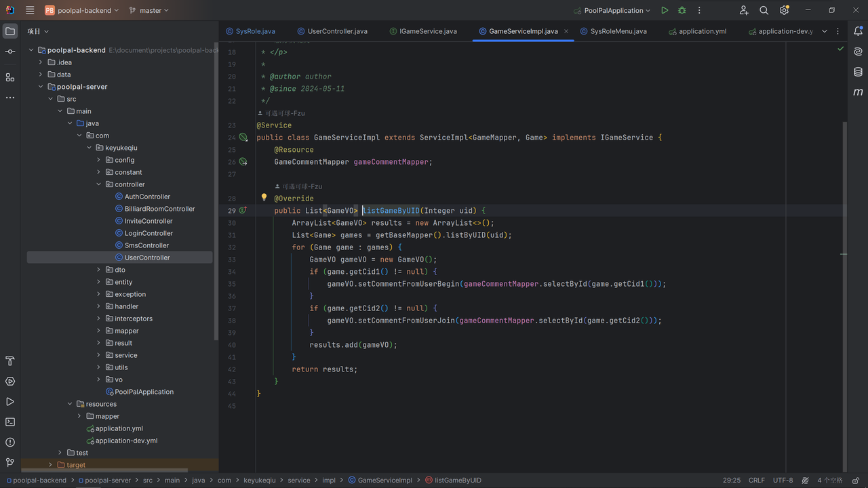Open IDE settings gear icon

785,10
